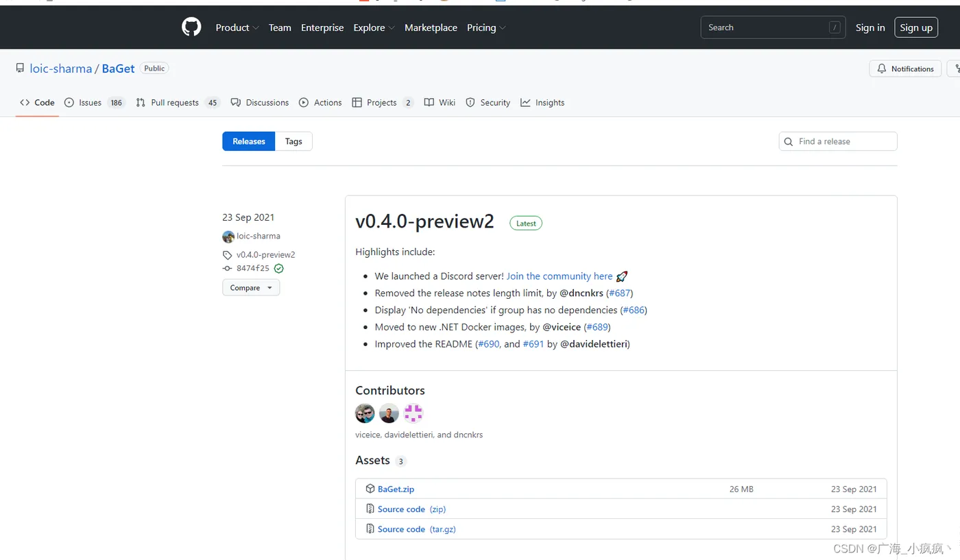
Task: Open loic-sharma author name link
Action: (259, 236)
